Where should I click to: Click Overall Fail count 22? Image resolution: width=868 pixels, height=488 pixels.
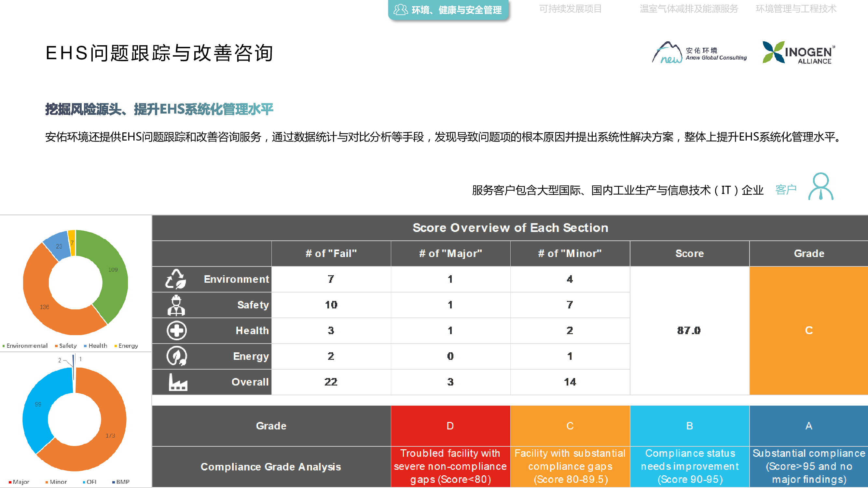click(x=331, y=382)
